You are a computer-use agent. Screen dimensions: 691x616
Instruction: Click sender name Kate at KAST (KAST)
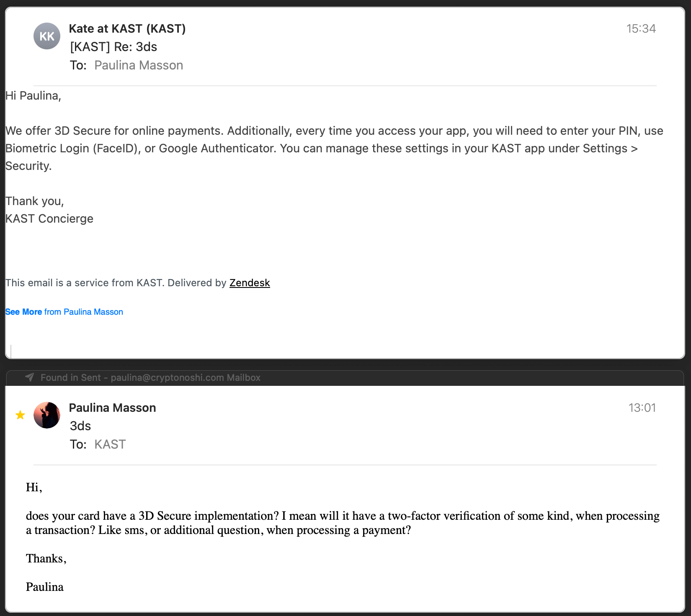[127, 28]
